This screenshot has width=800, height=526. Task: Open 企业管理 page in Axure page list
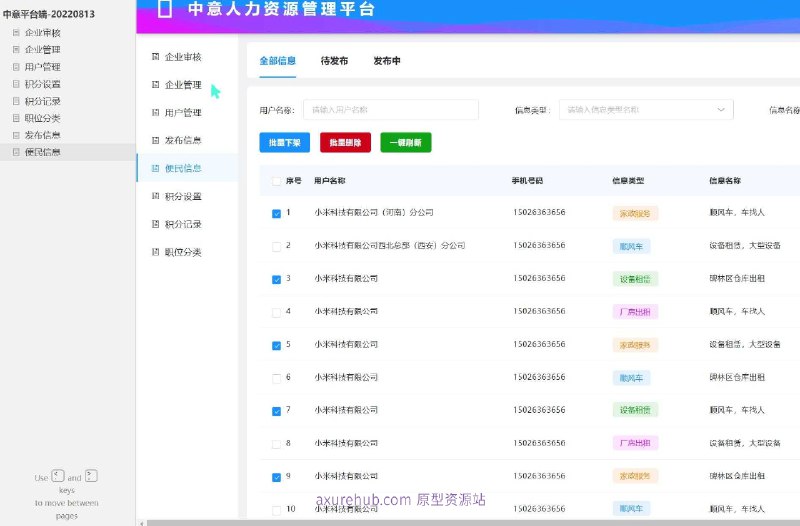42,49
